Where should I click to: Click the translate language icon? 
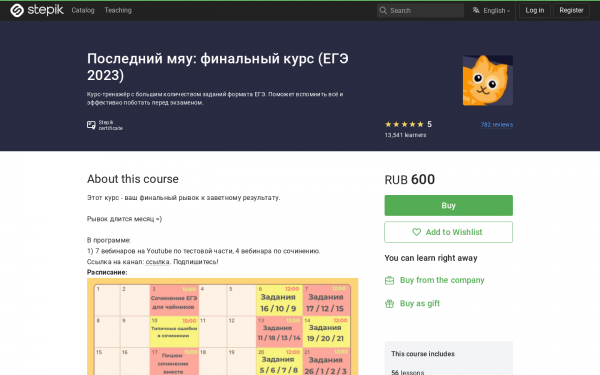tap(476, 11)
